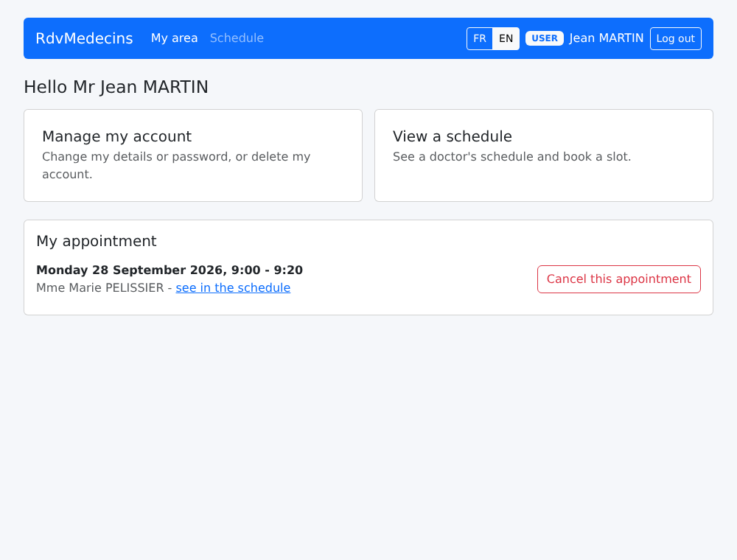
Task: Go to My area in navbar
Action: click(175, 38)
